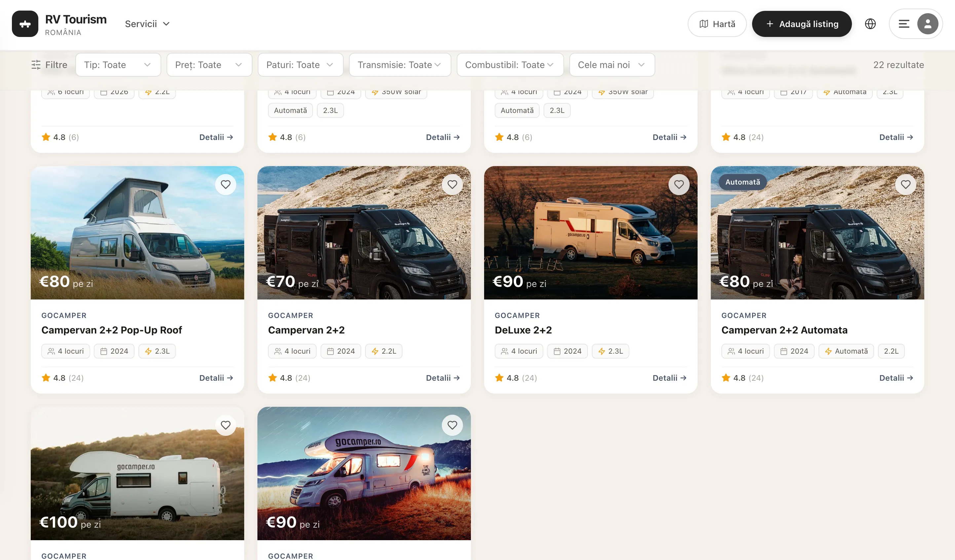Favorite the Campervan 2+2 Pop-Up Roof listing
This screenshot has width=955, height=560.
pyautogui.click(x=225, y=184)
